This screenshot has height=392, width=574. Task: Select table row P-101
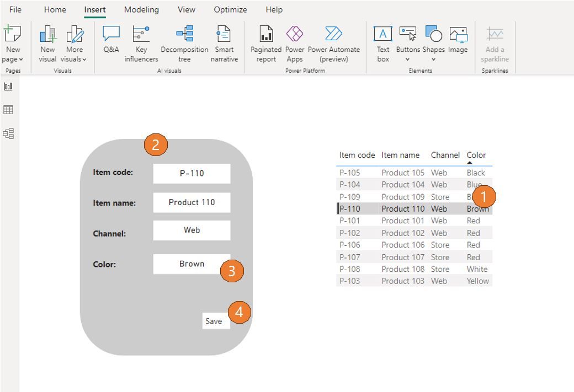click(414, 221)
